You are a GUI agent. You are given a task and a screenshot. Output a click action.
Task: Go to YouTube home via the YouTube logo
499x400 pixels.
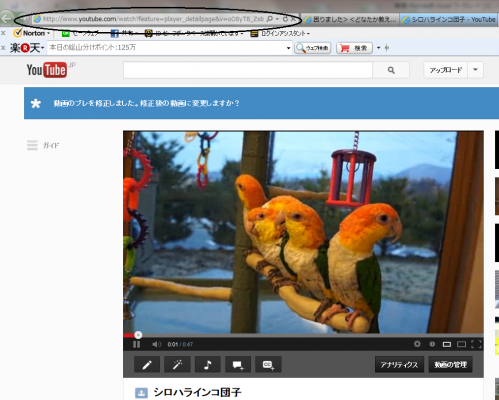click(x=47, y=70)
